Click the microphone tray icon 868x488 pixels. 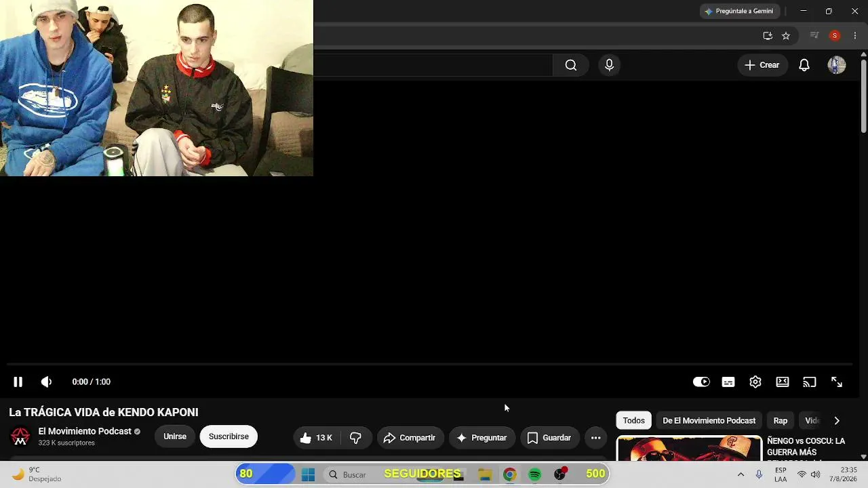(x=759, y=474)
